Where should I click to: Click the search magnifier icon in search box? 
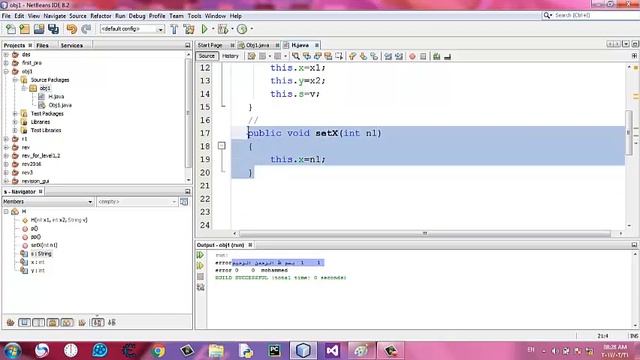[547, 16]
